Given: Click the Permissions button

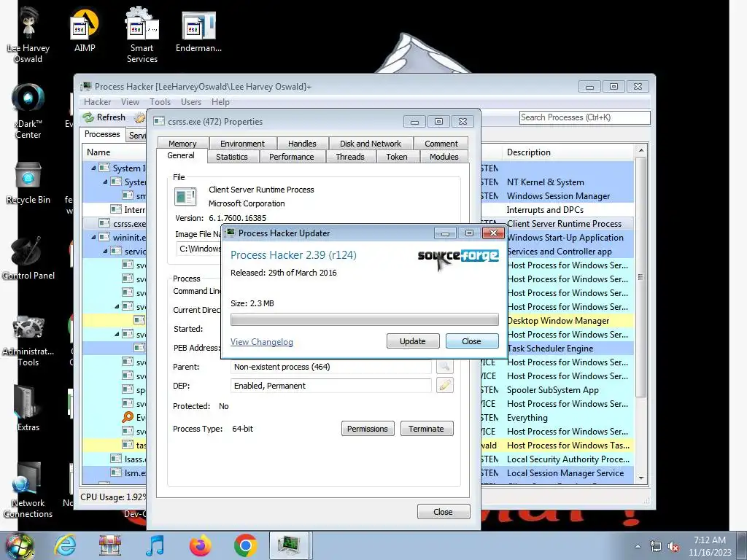Looking at the screenshot, I should (368, 429).
